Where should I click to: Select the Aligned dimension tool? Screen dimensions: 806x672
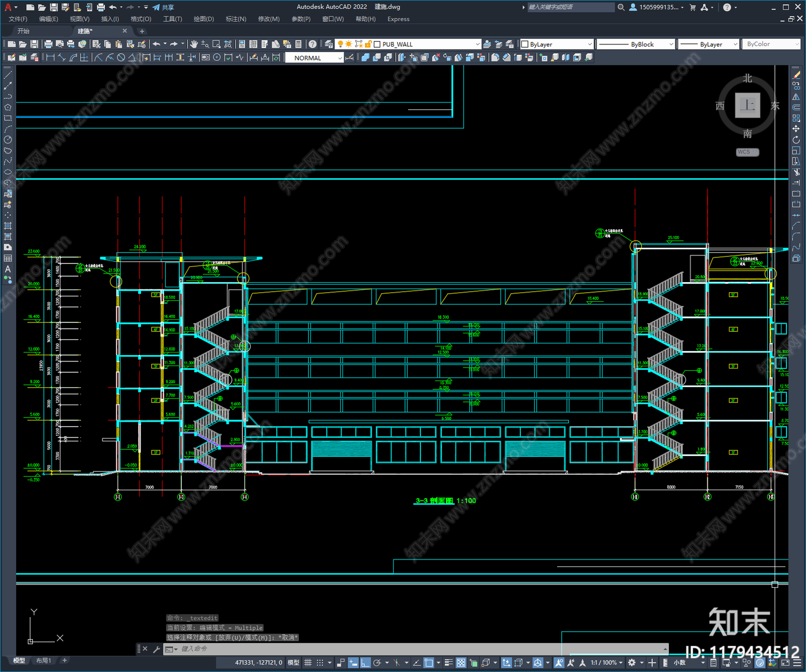click(x=61, y=57)
